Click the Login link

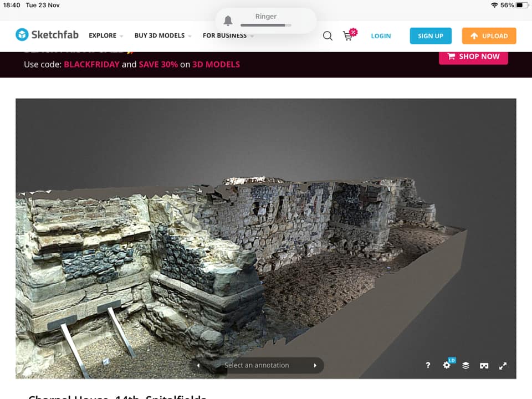[381, 36]
